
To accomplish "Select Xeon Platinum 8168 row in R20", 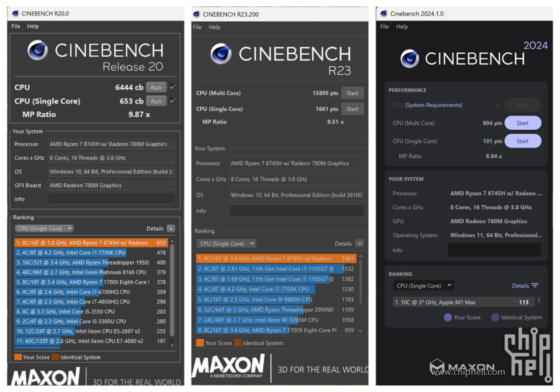I will click(91, 272).
